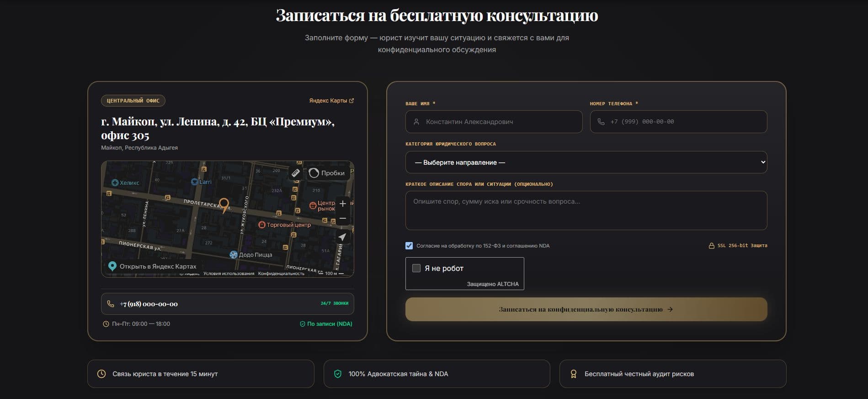The image size is (868, 399).
Task: Click the office address heading г. Майкоп
Action: [x=218, y=129]
